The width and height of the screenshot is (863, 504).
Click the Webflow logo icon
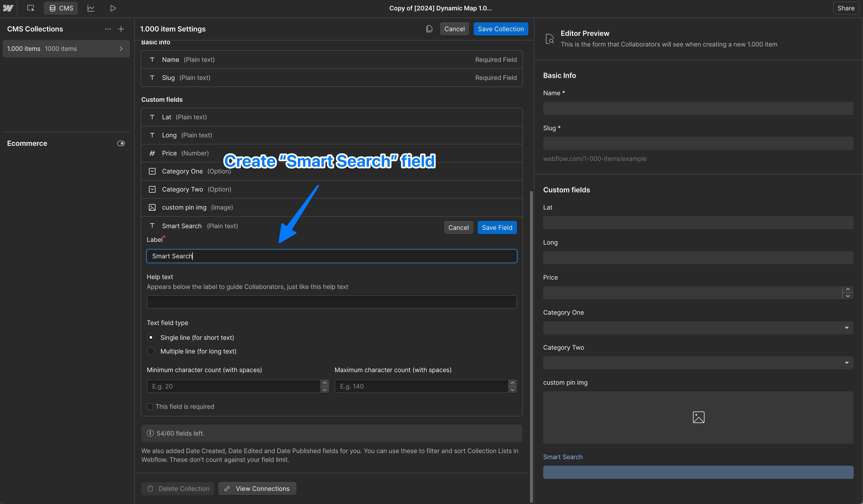8,8
